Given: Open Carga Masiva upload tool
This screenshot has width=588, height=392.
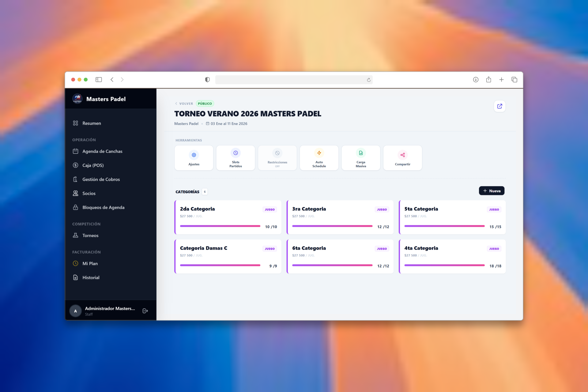Looking at the screenshot, I should coord(361,158).
